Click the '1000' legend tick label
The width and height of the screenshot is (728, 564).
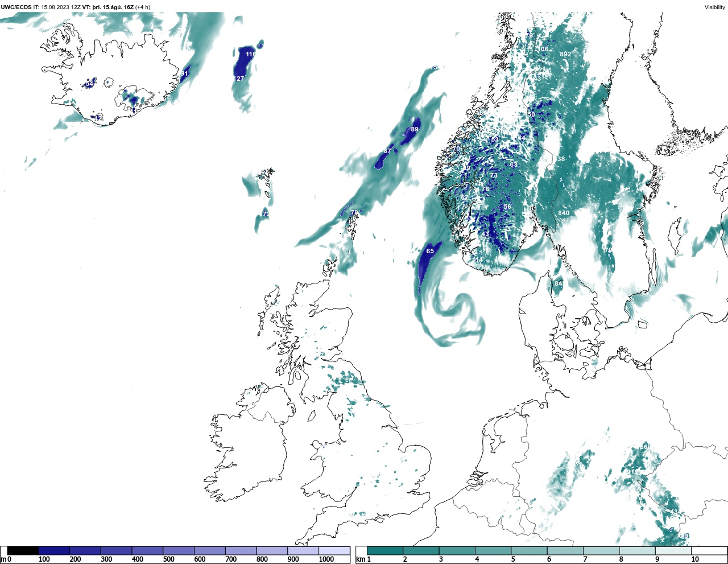click(326, 559)
